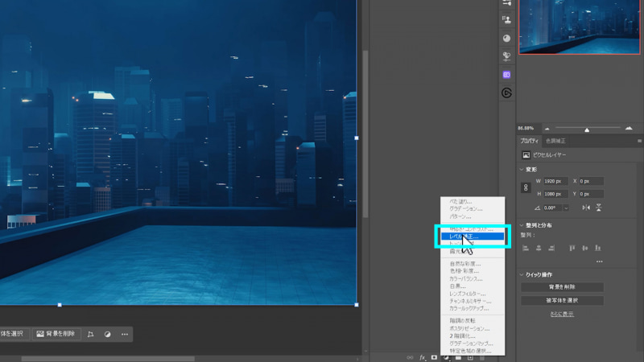Toggle the W/H aspect ratio link

click(x=526, y=187)
